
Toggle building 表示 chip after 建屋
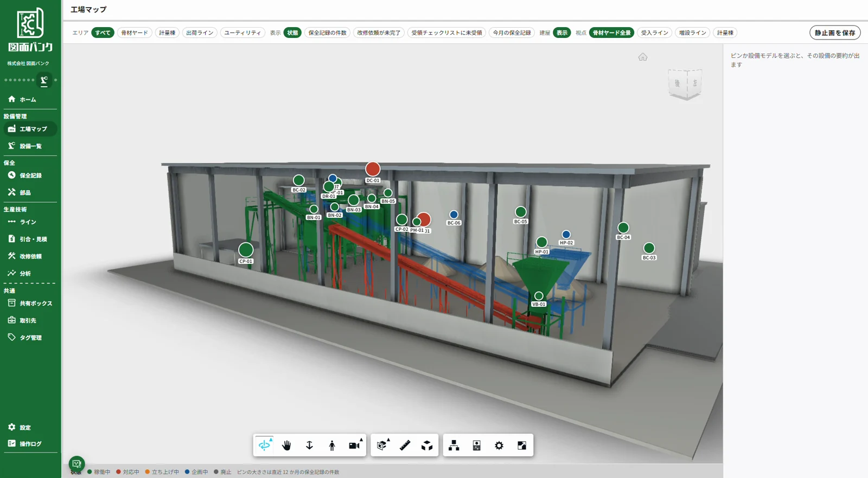pos(562,33)
